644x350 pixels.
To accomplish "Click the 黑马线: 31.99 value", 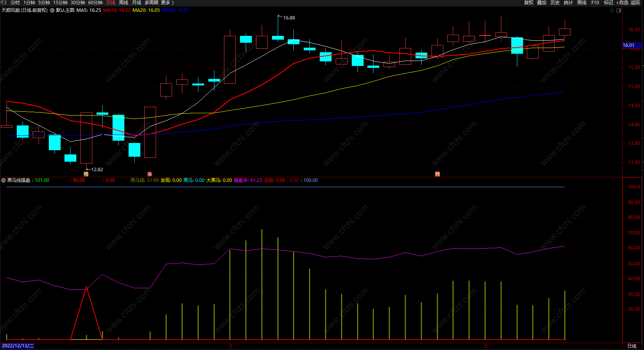I will (x=145, y=180).
